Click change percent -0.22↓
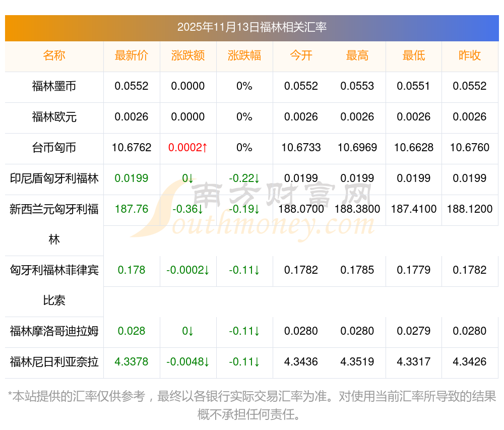Image resolution: width=504 pixels, height=430 pixels. coord(244,178)
